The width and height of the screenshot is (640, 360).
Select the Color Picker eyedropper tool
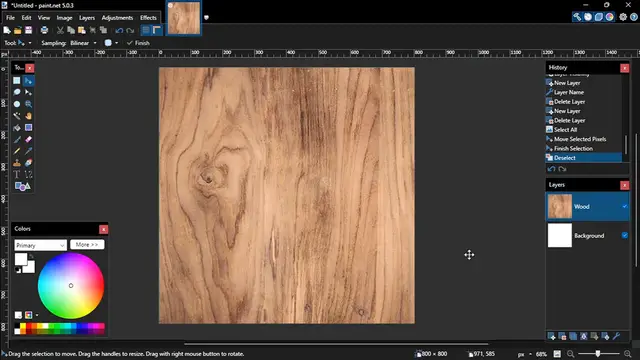pos(28,151)
